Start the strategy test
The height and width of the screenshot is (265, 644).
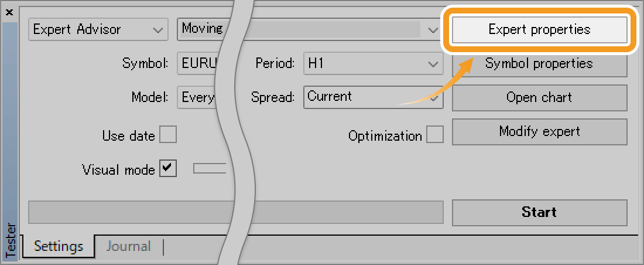click(539, 212)
